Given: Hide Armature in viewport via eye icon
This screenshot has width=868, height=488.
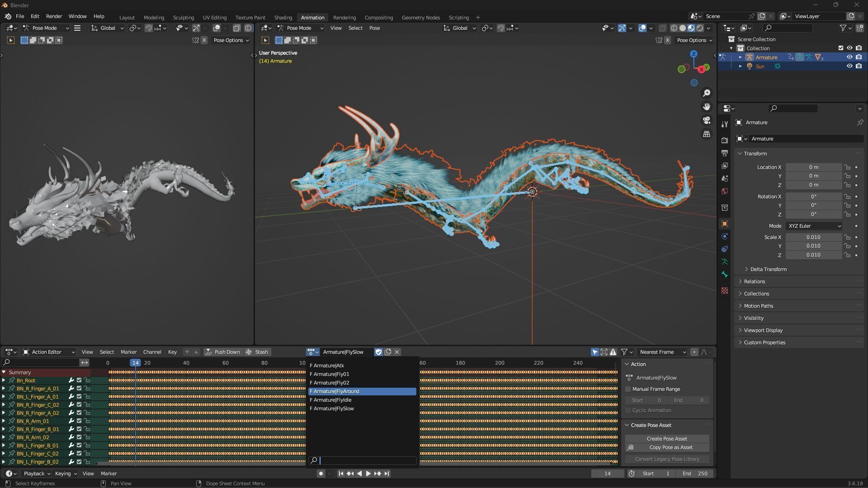Looking at the screenshot, I should 849,57.
